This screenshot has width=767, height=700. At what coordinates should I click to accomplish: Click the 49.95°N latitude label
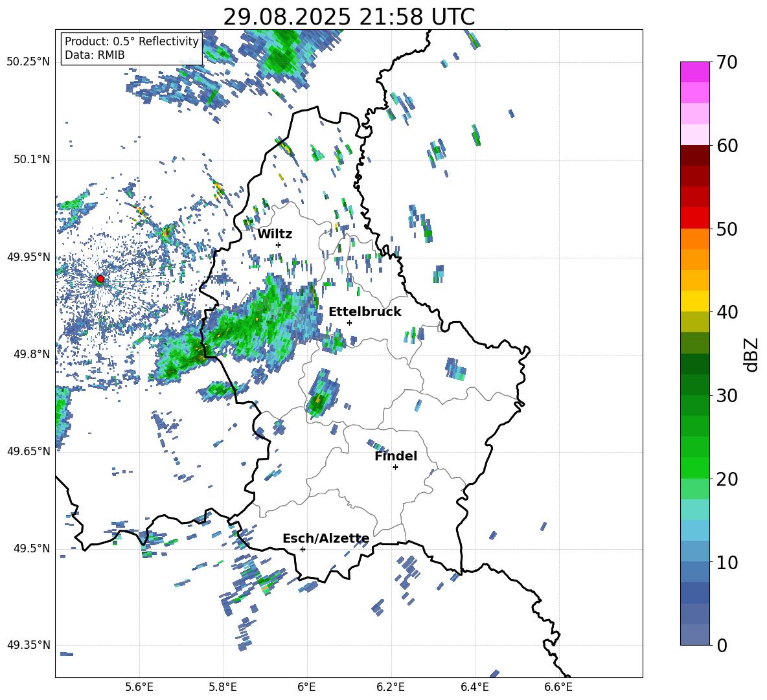pyautogui.click(x=29, y=257)
